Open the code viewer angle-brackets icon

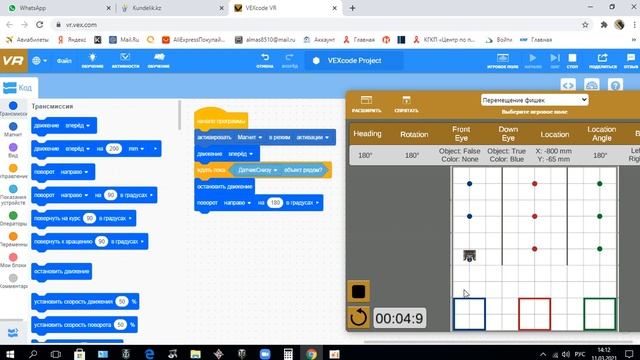(x=568, y=86)
